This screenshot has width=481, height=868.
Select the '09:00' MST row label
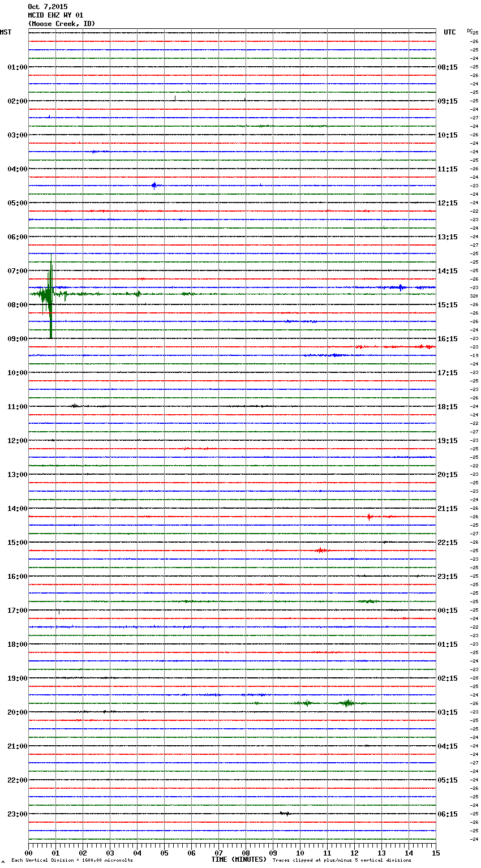point(18,338)
